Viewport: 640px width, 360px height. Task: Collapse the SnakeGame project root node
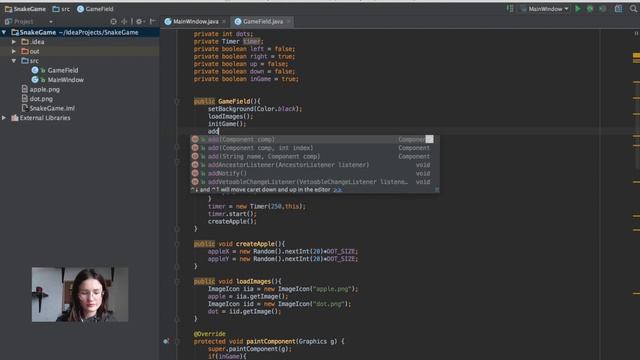tap(4, 32)
